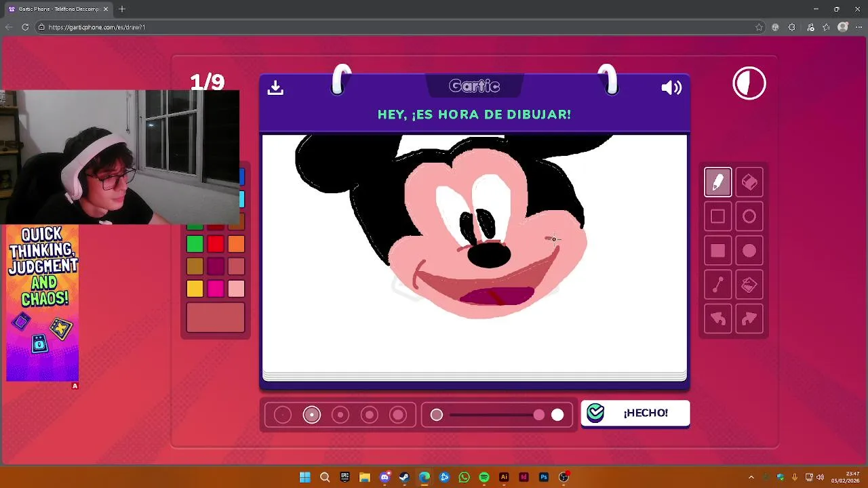This screenshot has height=488, width=868.
Task: Open a new browser tab
Action: [122, 9]
